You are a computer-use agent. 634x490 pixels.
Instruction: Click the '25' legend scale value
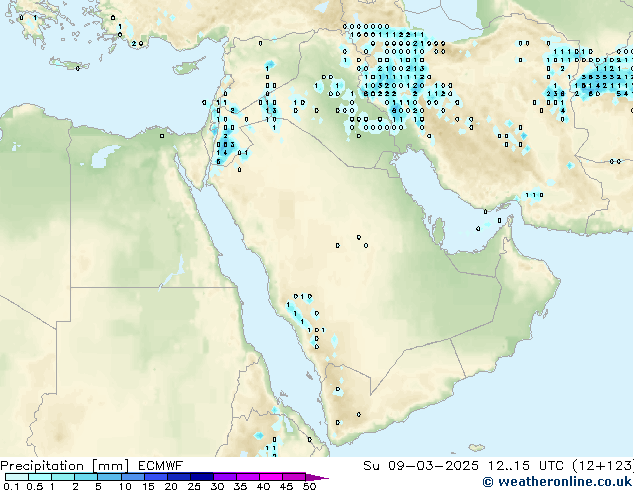(x=194, y=486)
